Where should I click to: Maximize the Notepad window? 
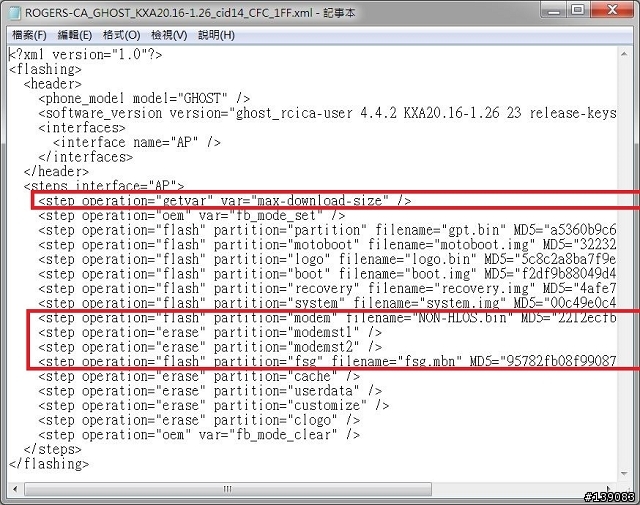pos(578,10)
